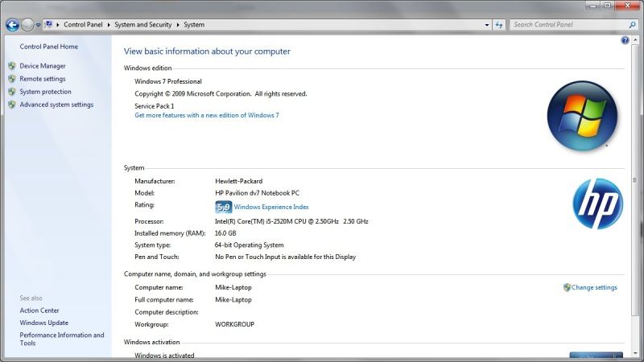
Task: Focus the Search Control Panel field
Action: 569,25
